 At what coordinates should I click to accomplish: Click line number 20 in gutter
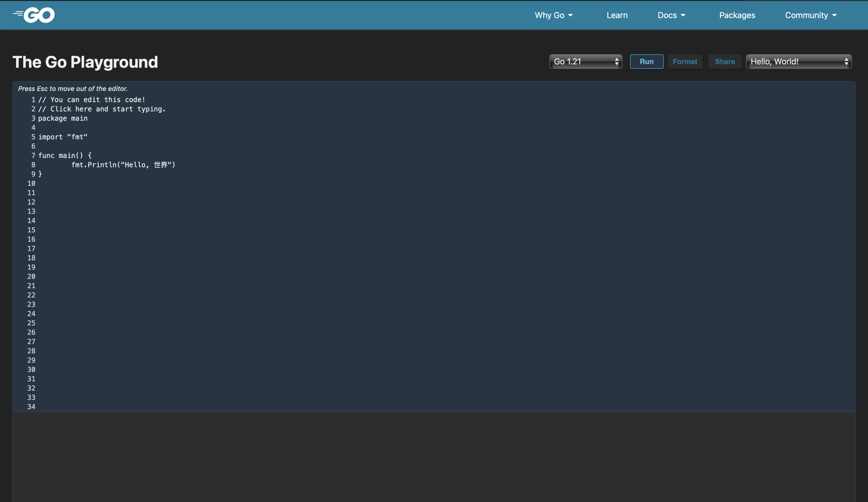pos(31,277)
